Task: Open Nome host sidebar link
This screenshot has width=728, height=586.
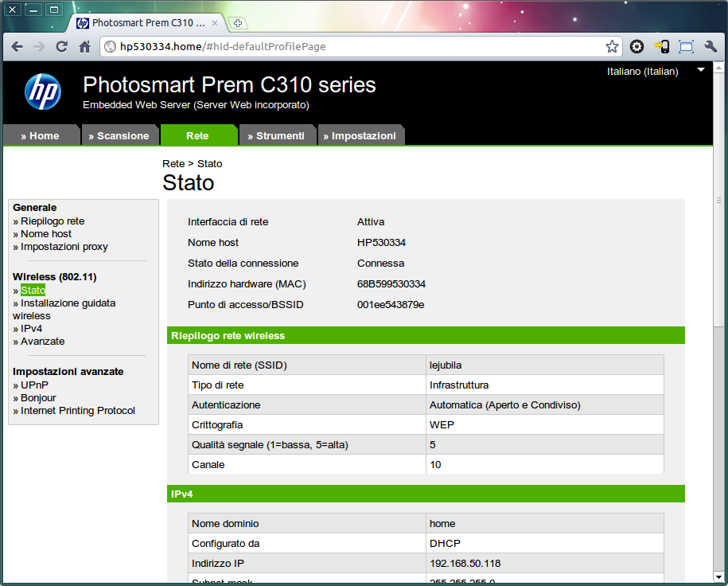Action: (46, 234)
